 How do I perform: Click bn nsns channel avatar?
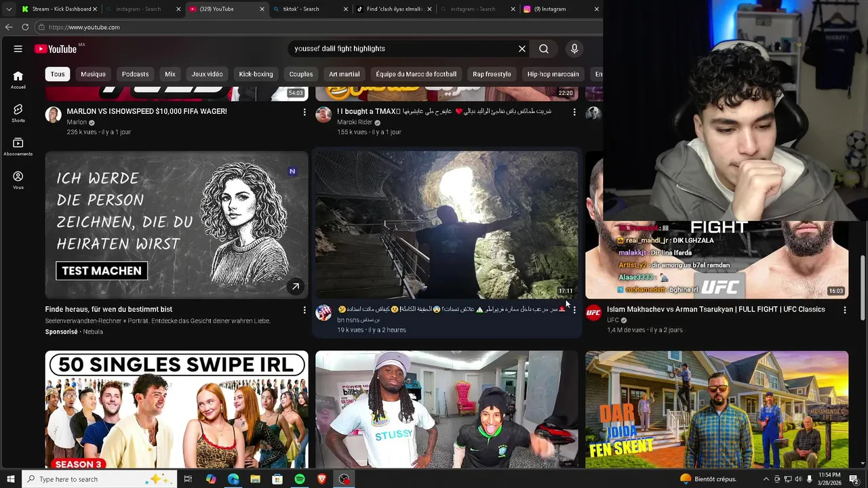click(323, 312)
